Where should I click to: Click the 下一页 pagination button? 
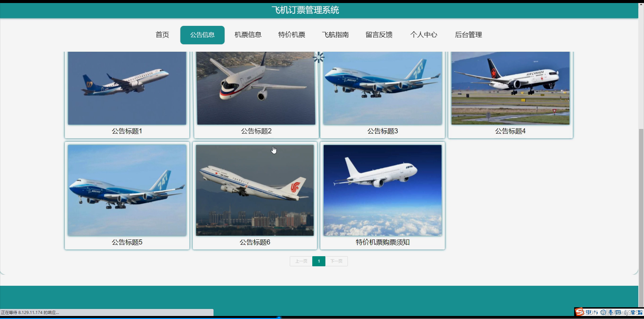click(x=336, y=261)
